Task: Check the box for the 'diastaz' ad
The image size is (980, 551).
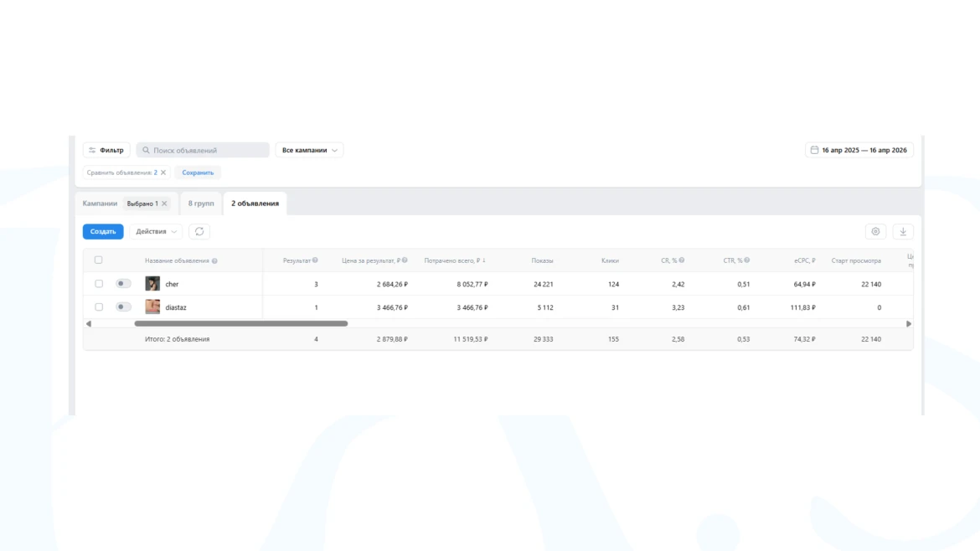Action: pos(99,306)
